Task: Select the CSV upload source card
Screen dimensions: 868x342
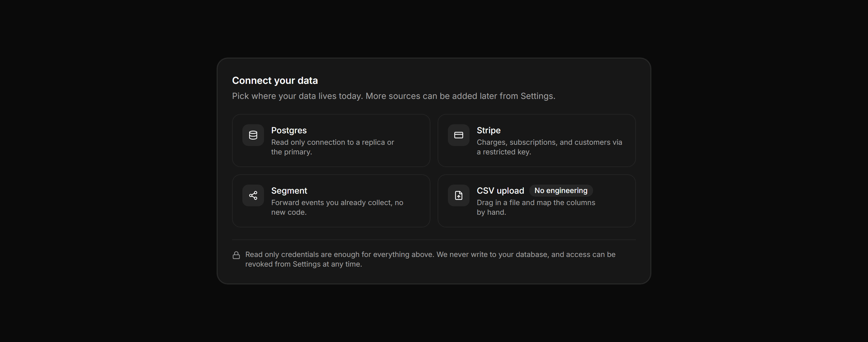Action: [x=536, y=201]
